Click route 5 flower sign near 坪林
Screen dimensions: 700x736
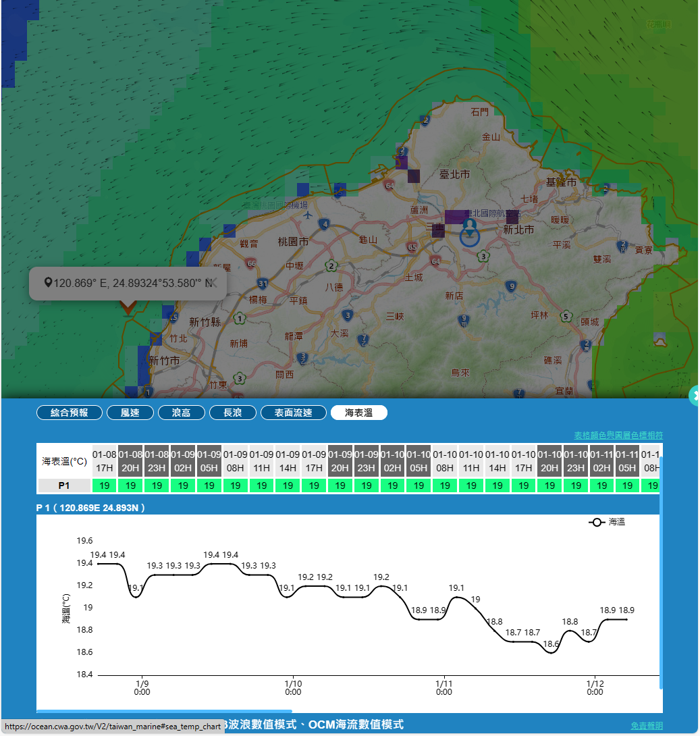565,315
